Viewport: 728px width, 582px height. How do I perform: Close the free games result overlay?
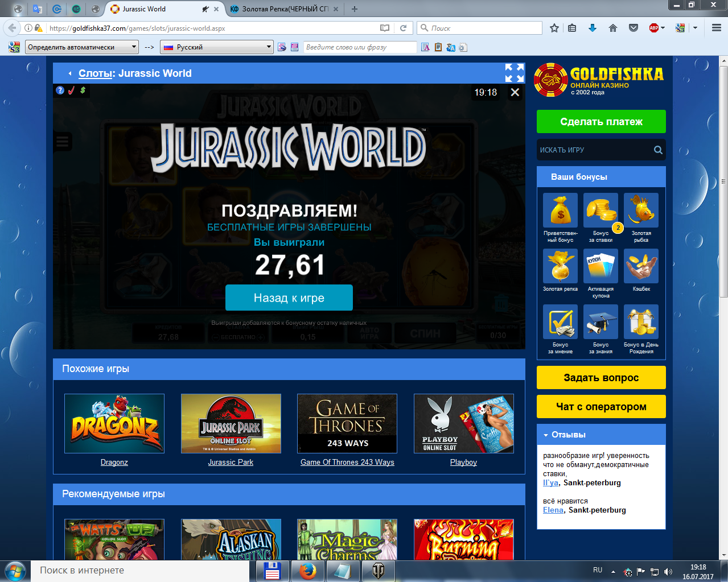[x=515, y=92]
